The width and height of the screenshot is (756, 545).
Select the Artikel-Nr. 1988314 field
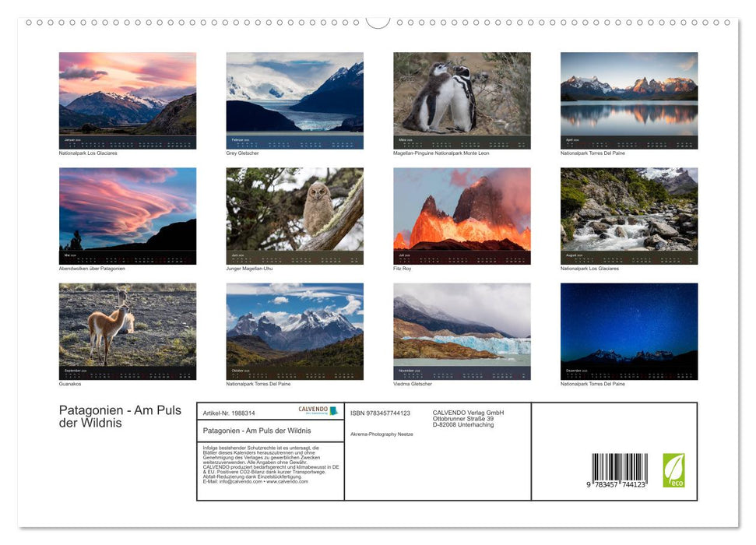point(230,413)
